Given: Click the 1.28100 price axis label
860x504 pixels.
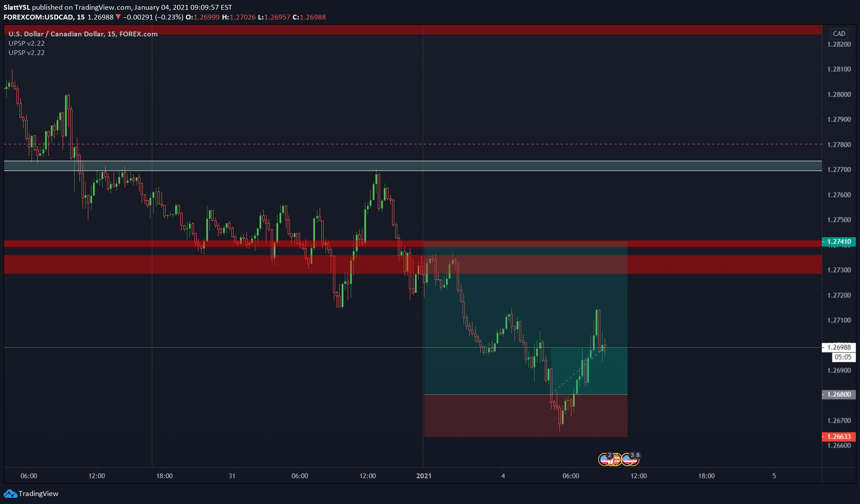Looking at the screenshot, I should [x=839, y=69].
